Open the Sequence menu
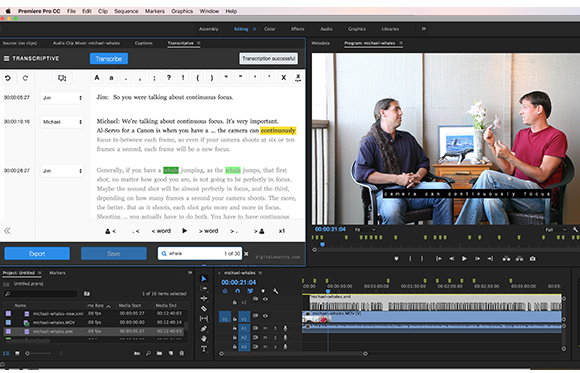Screen dimensions: 580x373 tap(126, 11)
